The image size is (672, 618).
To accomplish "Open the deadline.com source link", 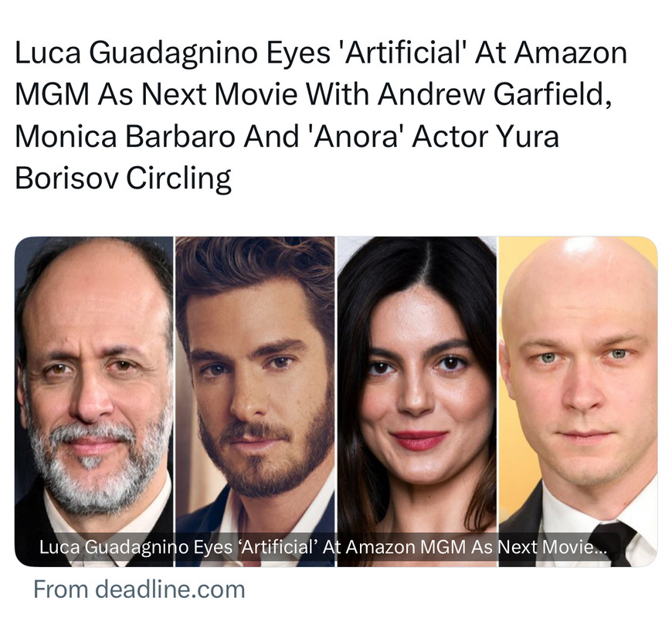I will click(x=139, y=589).
